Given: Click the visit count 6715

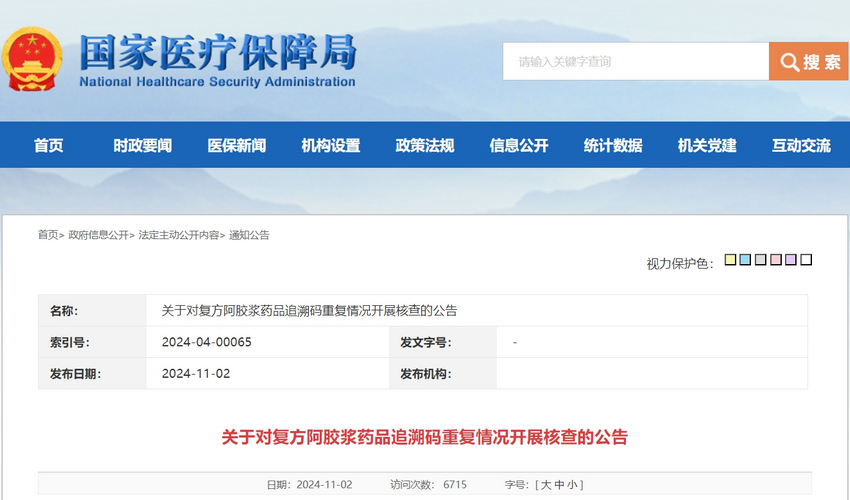Looking at the screenshot, I should (x=455, y=485).
